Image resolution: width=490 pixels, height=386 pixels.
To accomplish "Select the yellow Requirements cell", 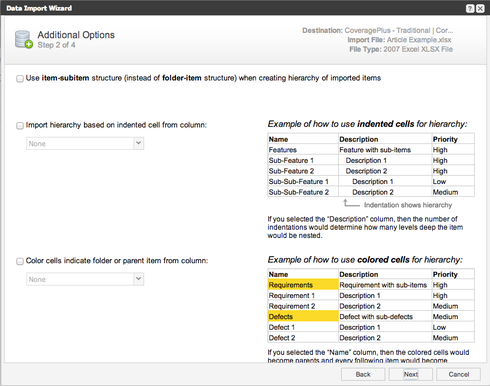I will (x=303, y=285).
